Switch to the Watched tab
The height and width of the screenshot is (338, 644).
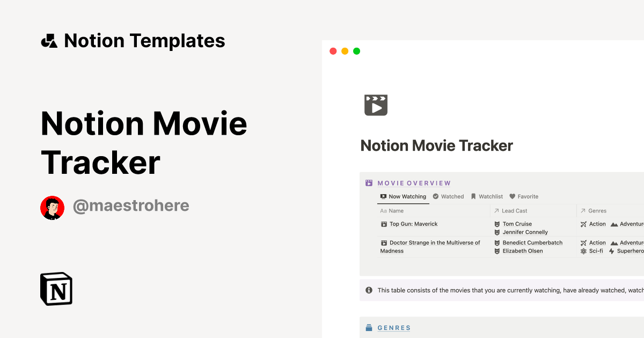point(448,196)
